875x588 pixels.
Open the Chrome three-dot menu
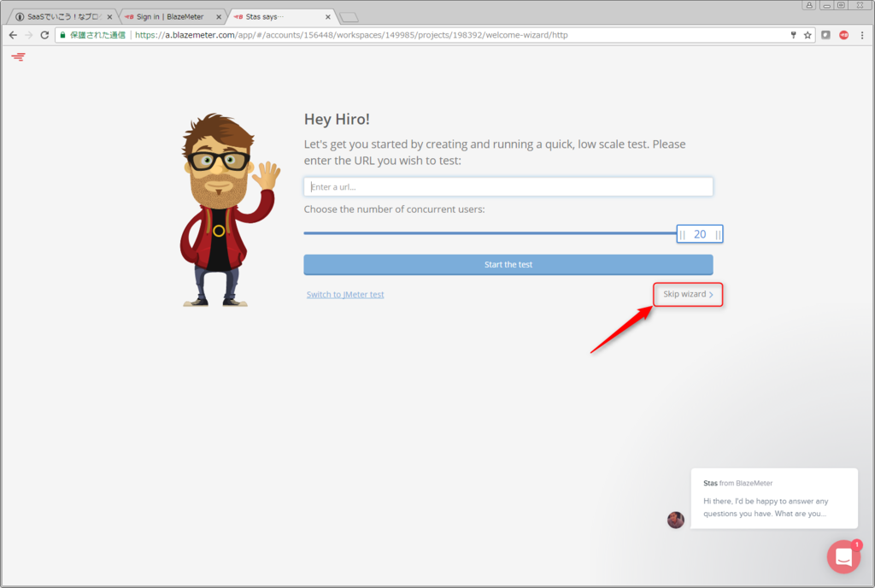coord(862,34)
